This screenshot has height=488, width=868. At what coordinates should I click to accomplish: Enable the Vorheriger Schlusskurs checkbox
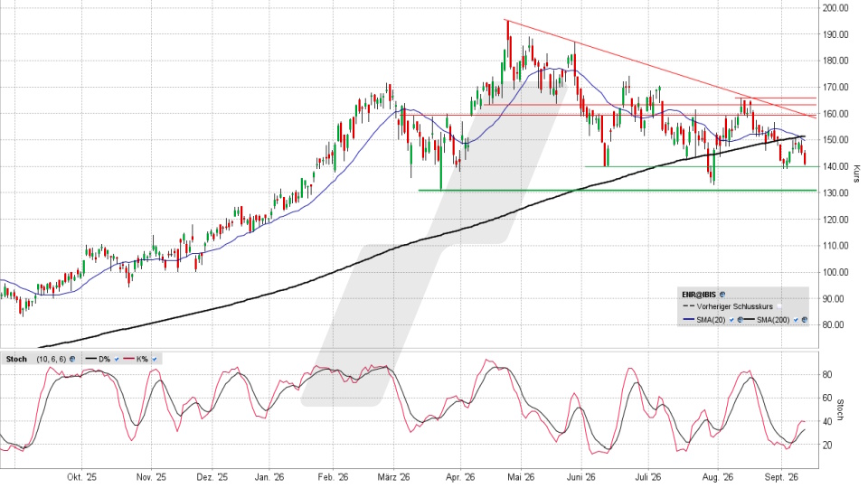[778, 306]
